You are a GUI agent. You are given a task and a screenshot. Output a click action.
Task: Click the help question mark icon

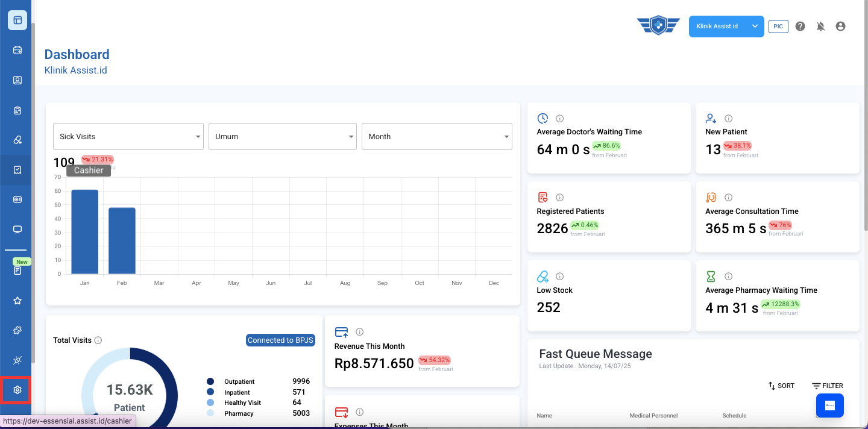click(x=800, y=27)
